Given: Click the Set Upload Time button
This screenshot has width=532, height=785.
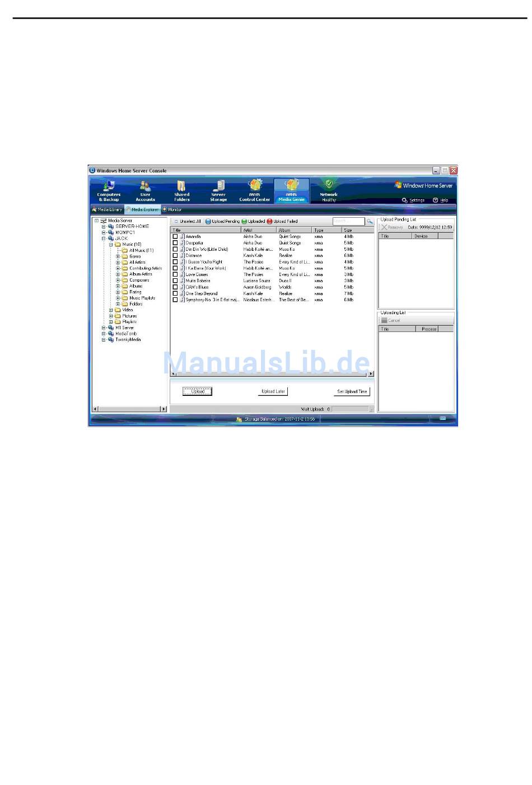Looking at the screenshot, I should click(352, 391).
